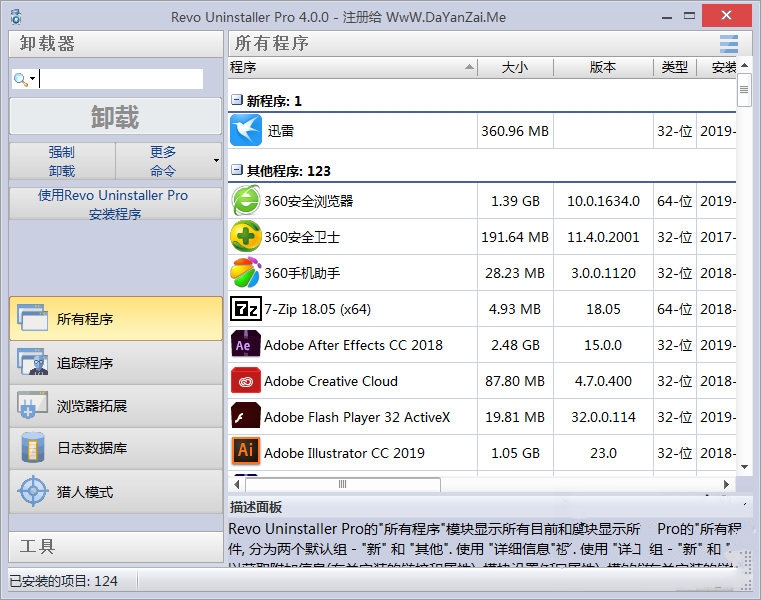Click the vertical scrollbar down arrow
This screenshot has height=600, width=761.
[x=744, y=467]
